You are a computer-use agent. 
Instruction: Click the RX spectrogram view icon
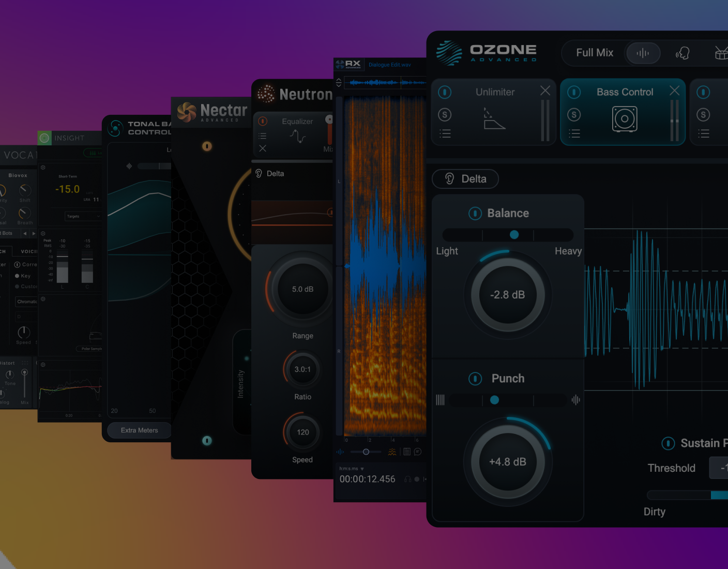point(392,452)
